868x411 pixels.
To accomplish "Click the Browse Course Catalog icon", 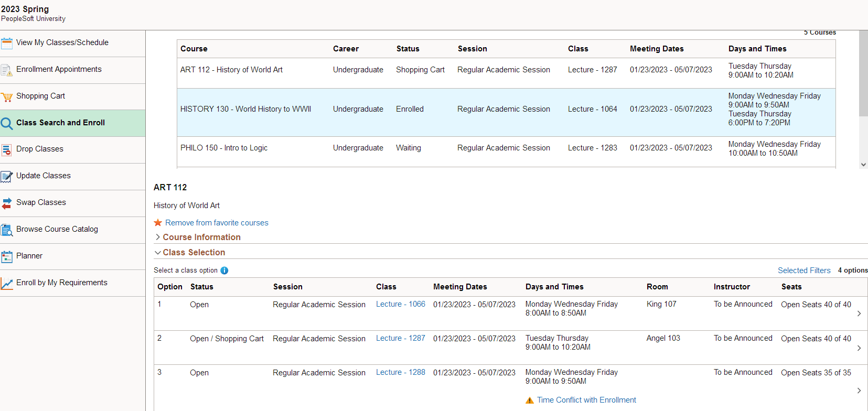I will point(7,230).
